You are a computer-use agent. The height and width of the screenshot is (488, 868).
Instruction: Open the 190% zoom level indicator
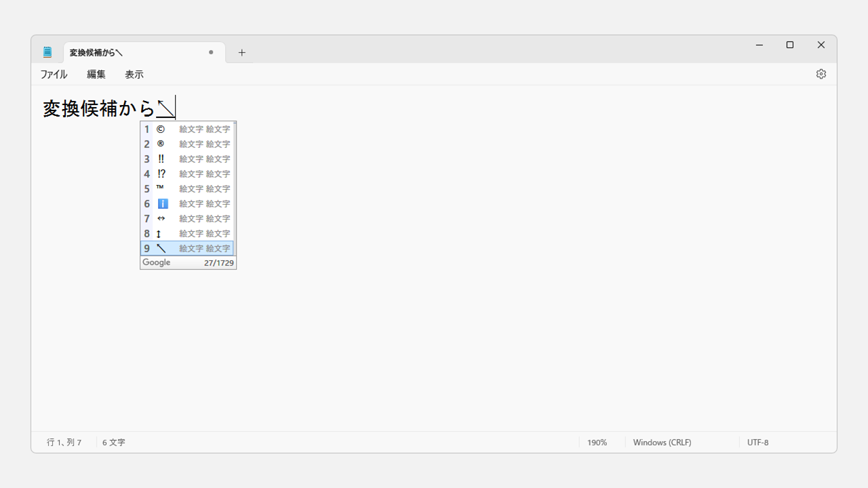coord(597,443)
